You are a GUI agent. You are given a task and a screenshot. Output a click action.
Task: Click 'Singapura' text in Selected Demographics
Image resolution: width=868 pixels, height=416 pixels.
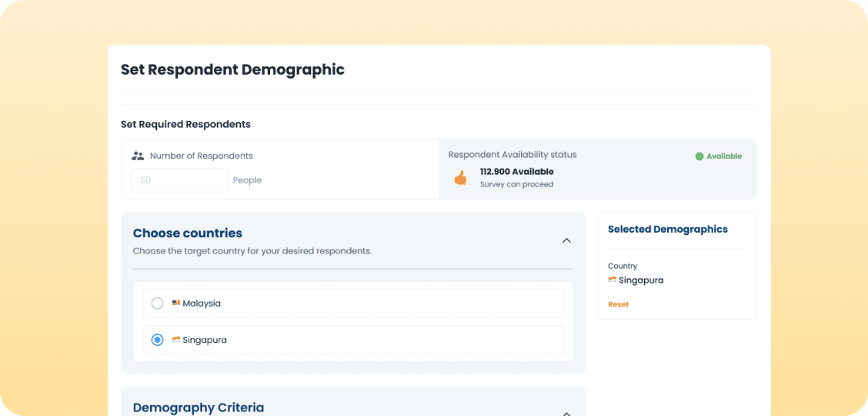pyautogui.click(x=641, y=280)
